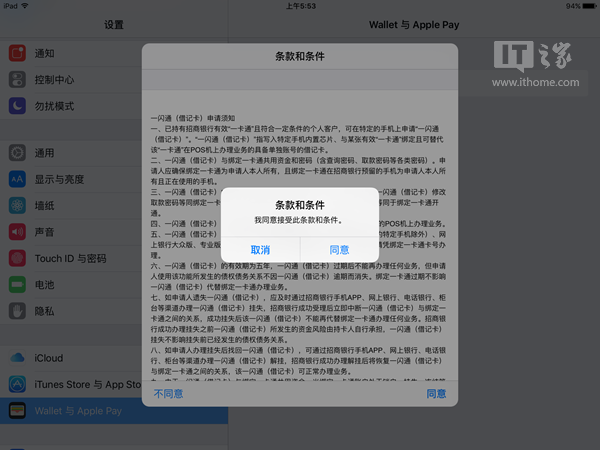This screenshot has height=450, width=600.
Task: Tap the Wi-Fi status icon
Action: click(25, 6)
